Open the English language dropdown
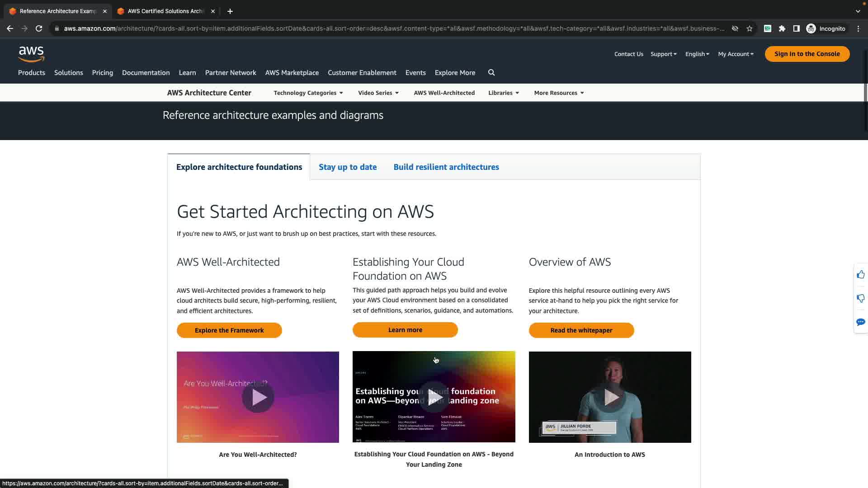 [x=697, y=54]
